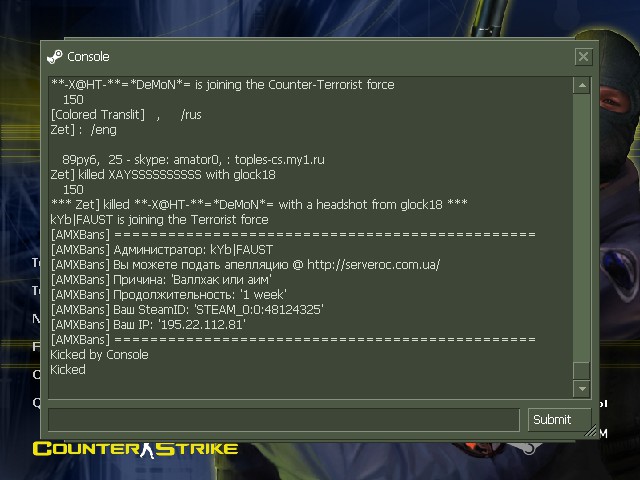
Task: Click the console scrollbar up arrow
Action: (x=581, y=85)
